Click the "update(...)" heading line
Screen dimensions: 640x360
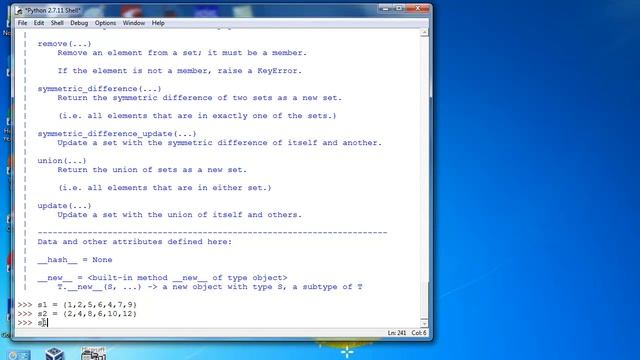tap(64, 205)
